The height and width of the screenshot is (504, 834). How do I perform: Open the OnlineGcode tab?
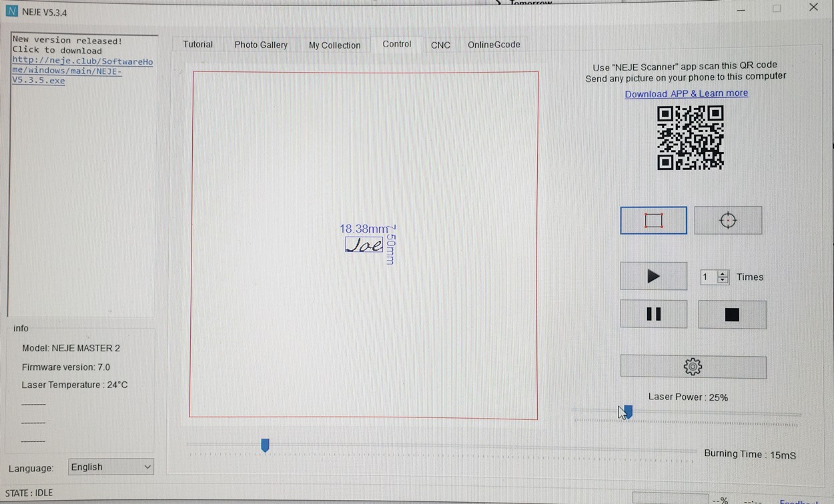coord(494,45)
